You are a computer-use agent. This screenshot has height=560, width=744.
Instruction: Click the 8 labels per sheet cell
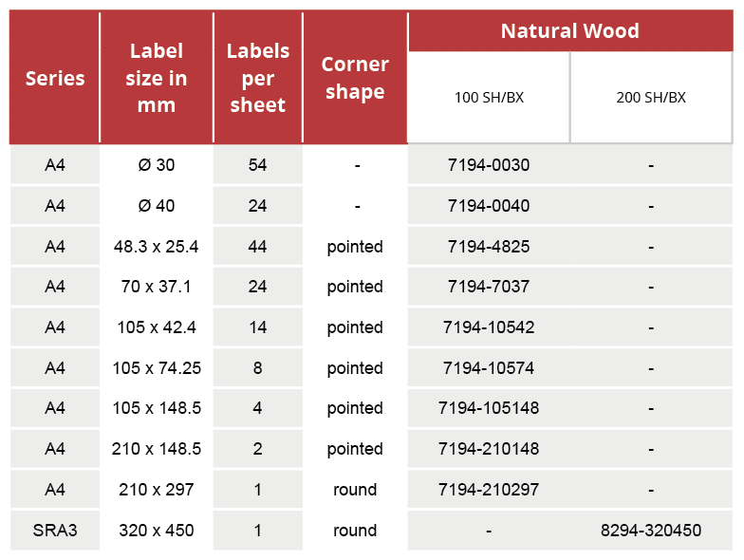pos(258,368)
